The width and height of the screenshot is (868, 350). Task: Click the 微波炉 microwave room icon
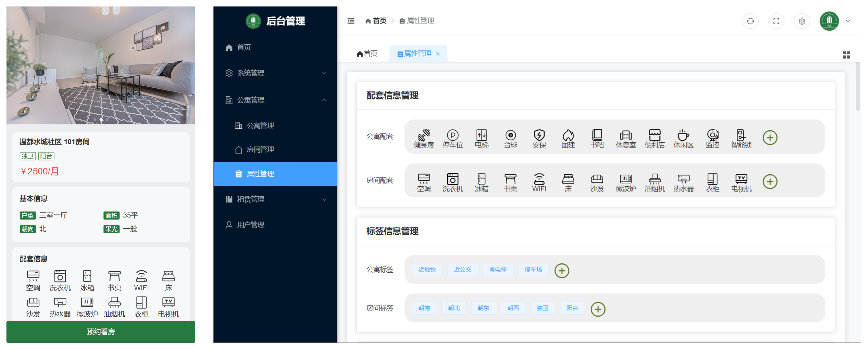click(625, 182)
